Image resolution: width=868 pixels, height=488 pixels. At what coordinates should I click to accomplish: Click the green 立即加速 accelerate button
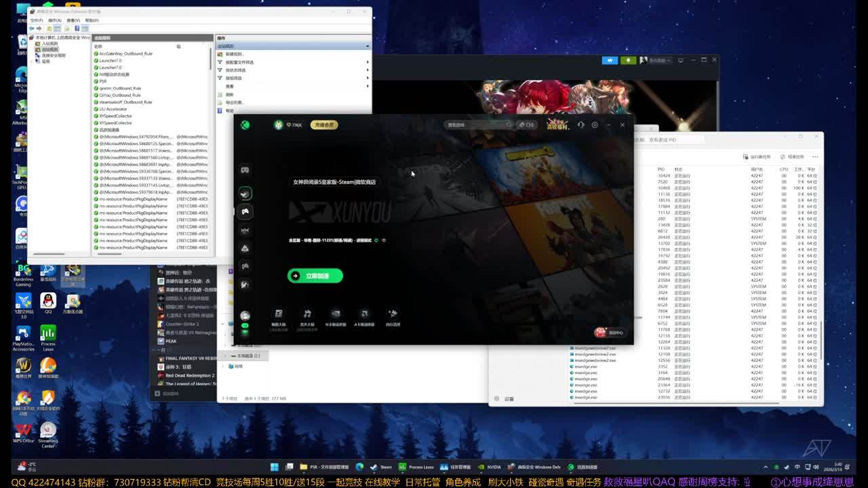click(x=315, y=276)
